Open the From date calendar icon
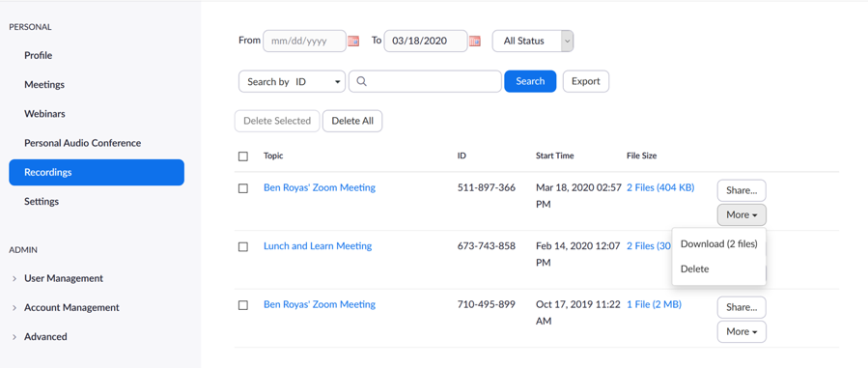 click(x=353, y=41)
